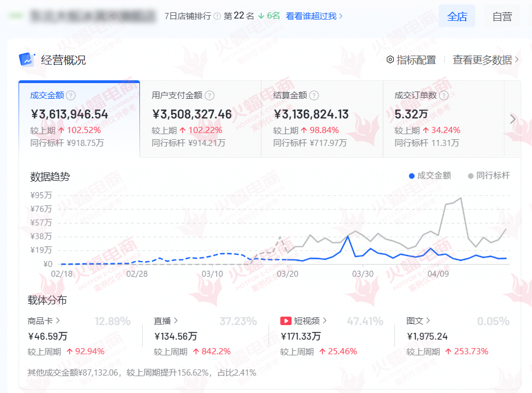Click the 102.52% growth figure

[80, 130]
